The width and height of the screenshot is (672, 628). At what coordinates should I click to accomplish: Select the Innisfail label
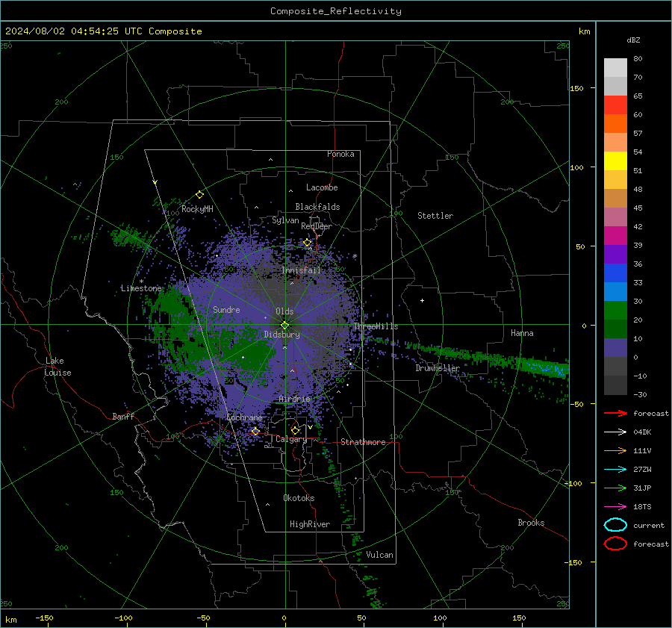301,270
